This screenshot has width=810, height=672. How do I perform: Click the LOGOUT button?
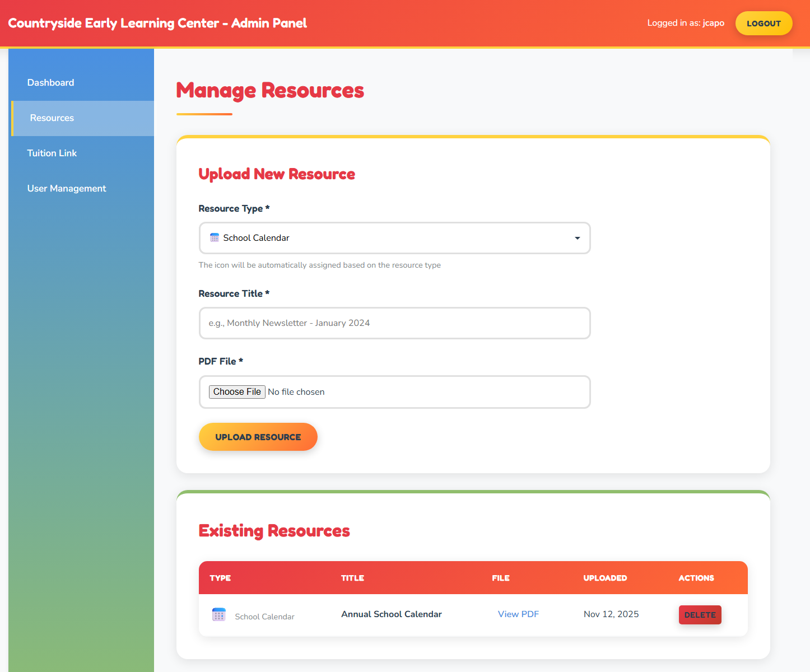(764, 23)
